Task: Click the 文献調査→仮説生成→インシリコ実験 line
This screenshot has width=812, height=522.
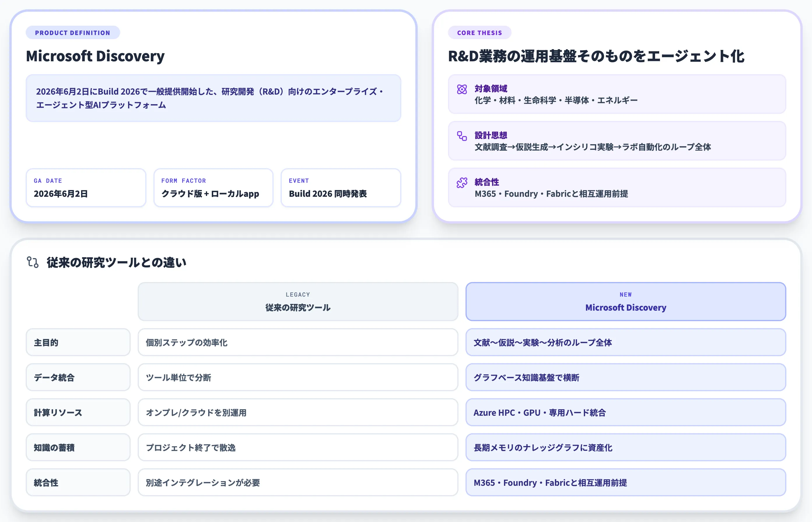Action: tap(593, 147)
